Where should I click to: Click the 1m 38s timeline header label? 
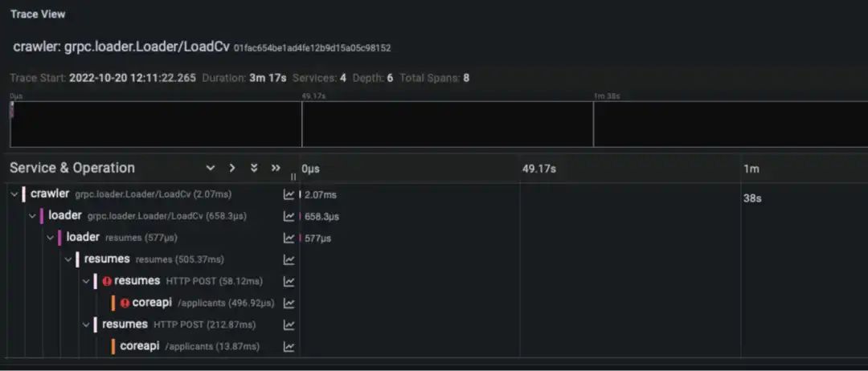(751, 182)
